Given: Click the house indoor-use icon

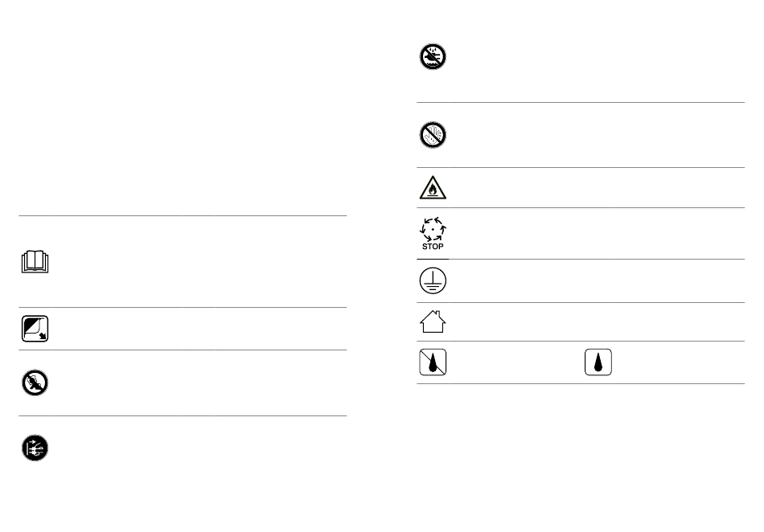Looking at the screenshot, I should pos(433,321).
